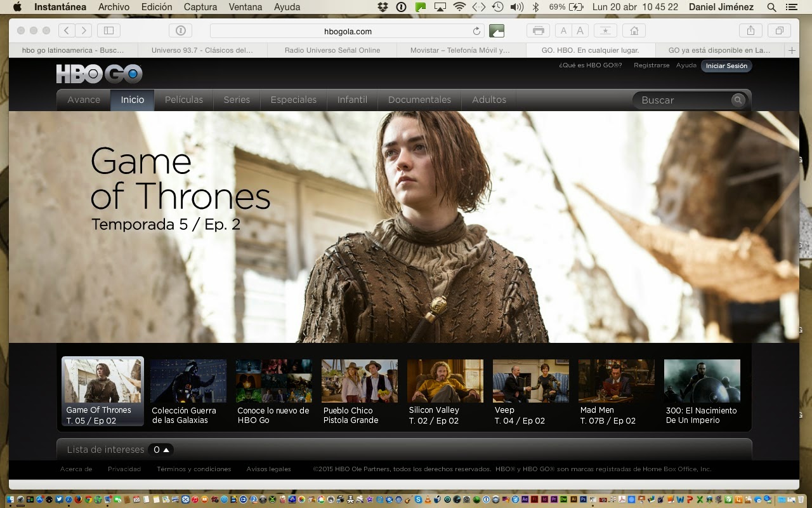Select the Películas navigation tab
The height and width of the screenshot is (508, 812).
[x=184, y=100]
